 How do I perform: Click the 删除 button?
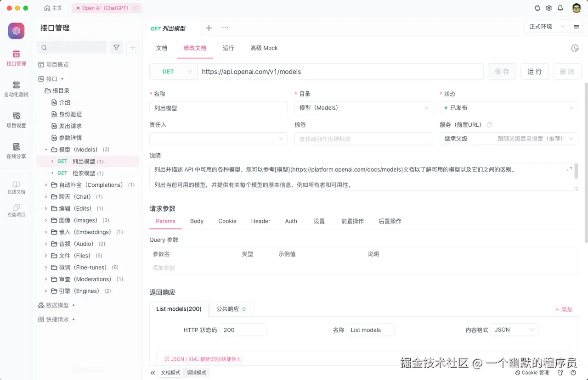point(567,72)
